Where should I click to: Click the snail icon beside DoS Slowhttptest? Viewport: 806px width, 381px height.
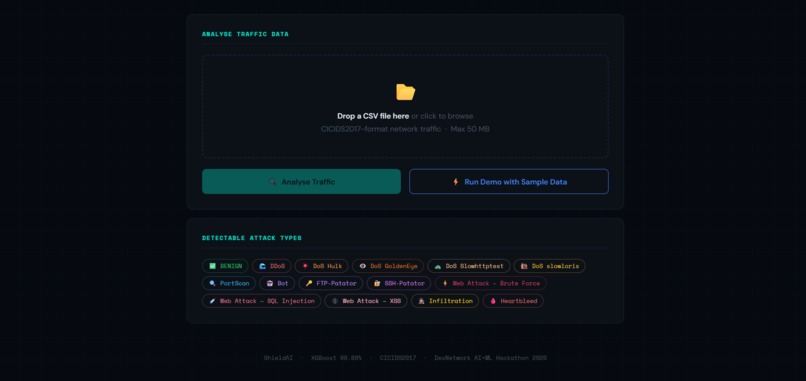pyautogui.click(x=438, y=266)
